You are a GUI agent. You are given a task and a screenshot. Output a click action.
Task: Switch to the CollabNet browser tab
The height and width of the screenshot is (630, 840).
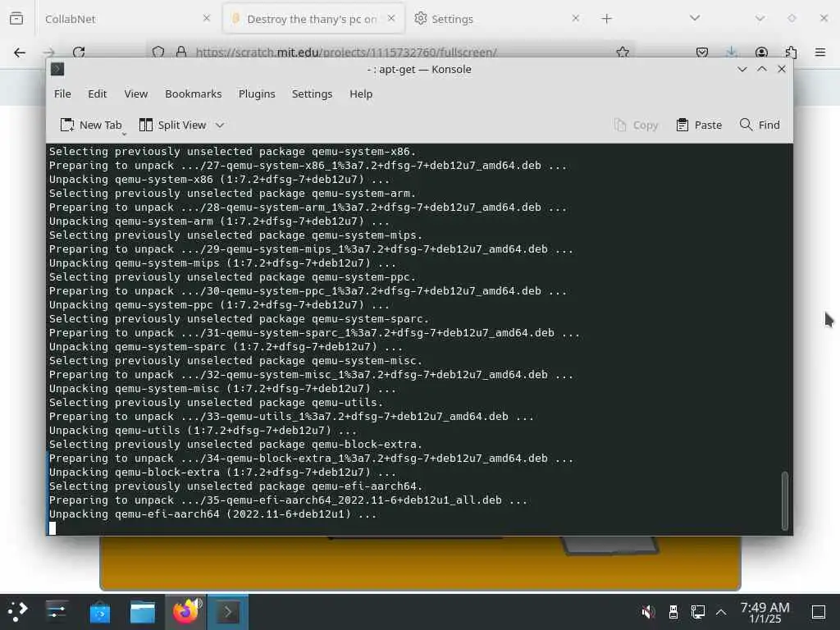click(118, 19)
